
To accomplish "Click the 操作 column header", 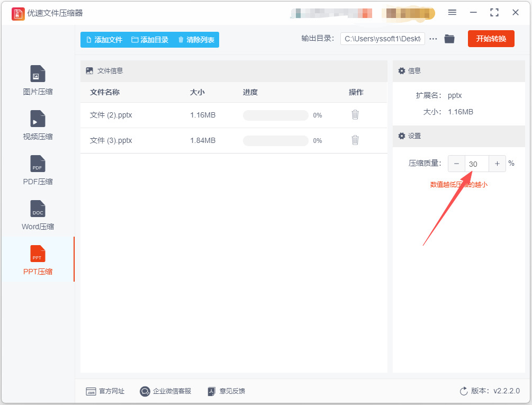I will click(x=356, y=92).
